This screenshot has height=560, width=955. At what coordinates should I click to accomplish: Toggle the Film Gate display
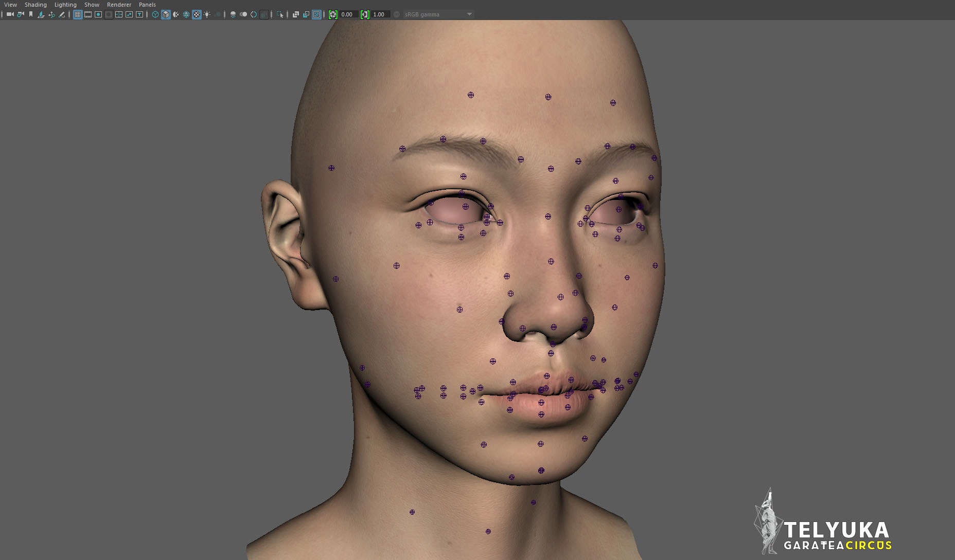88,14
